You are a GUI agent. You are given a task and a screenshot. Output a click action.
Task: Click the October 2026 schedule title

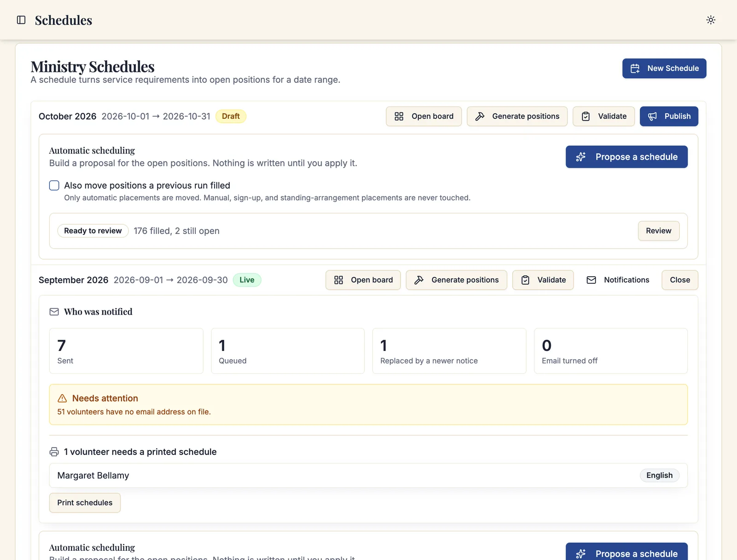(x=68, y=116)
